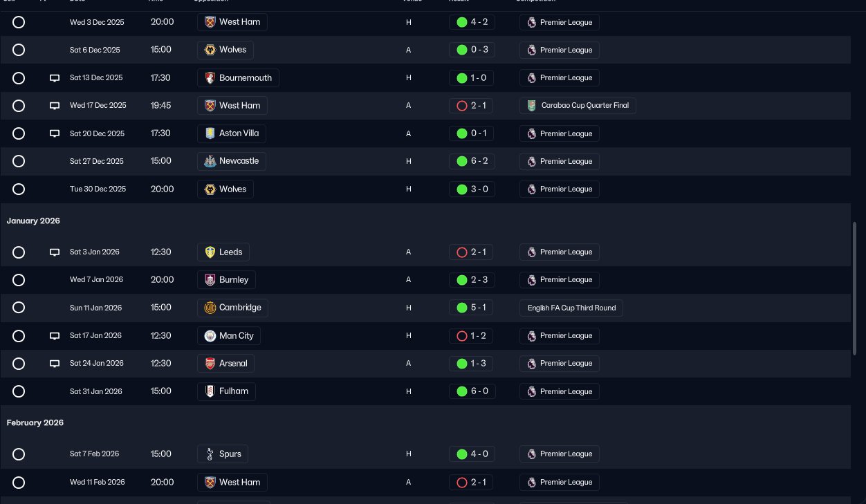Click the vertical scrollbar thumb
866x504 pixels.
pyautogui.click(x=855, y=289)
